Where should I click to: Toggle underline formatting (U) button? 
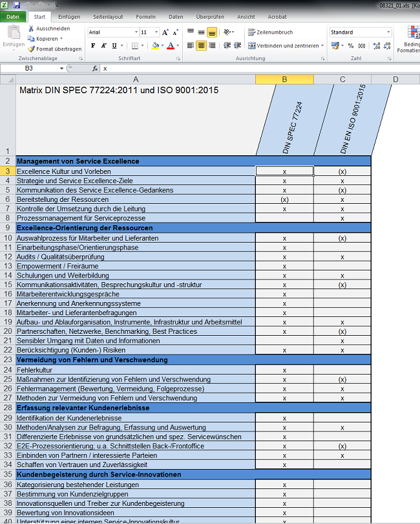114,45
